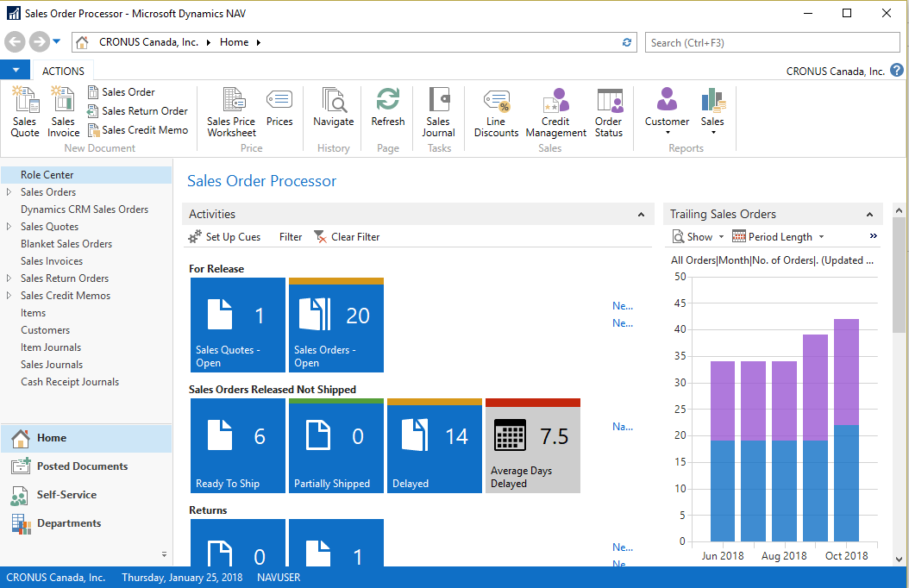The image size is (909, 588).
Task: Create a new Sales Quote from ribbon
Action: pyautogui.click(x=25, y=112)
